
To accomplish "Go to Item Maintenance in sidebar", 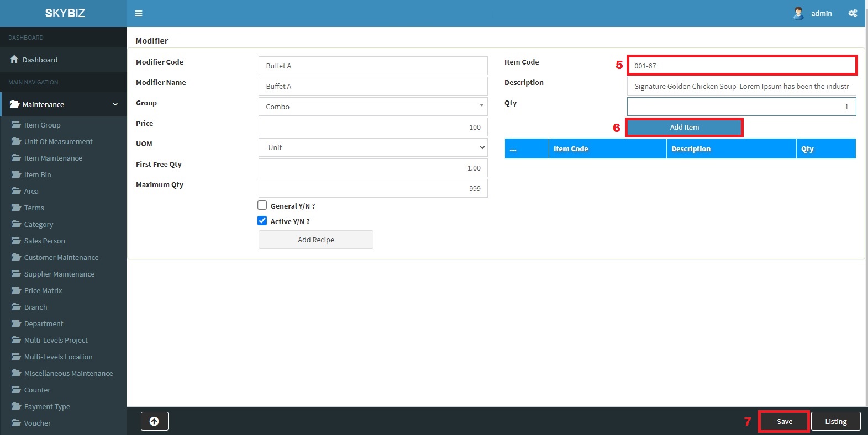I will pos(53,158).
